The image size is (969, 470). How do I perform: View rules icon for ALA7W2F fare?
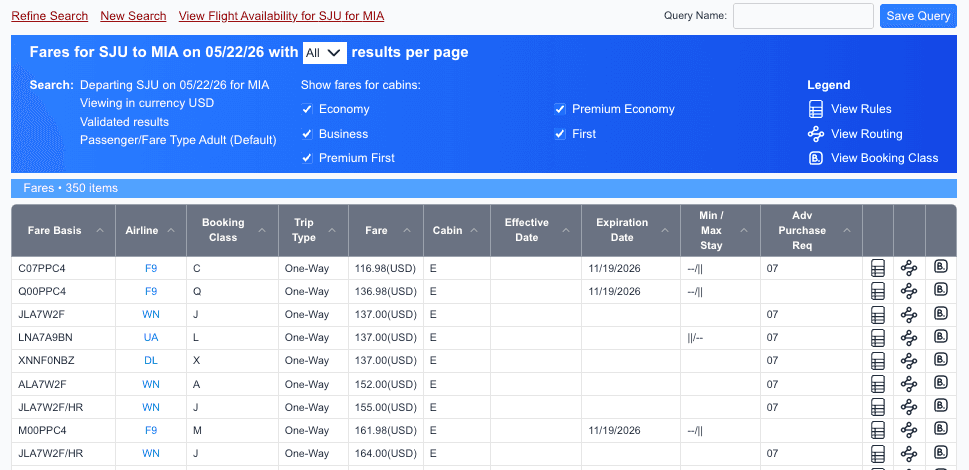pyautogui.click(x=878, y=384)
